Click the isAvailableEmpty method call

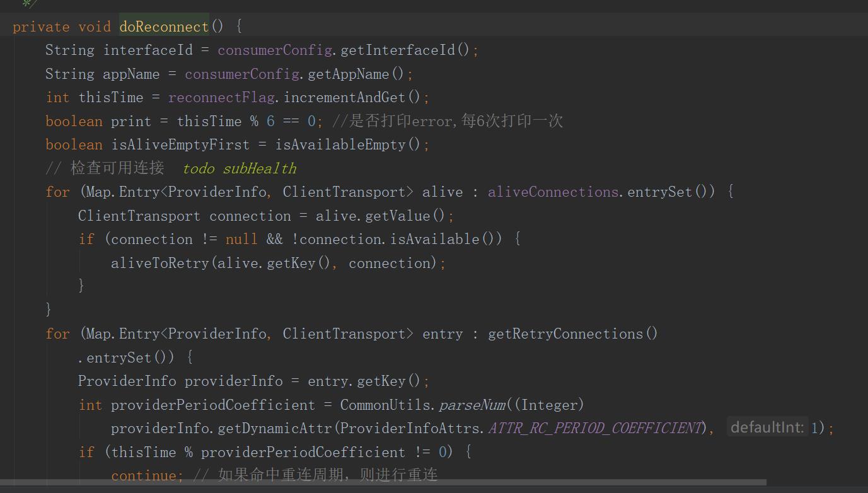pos(340,144)
